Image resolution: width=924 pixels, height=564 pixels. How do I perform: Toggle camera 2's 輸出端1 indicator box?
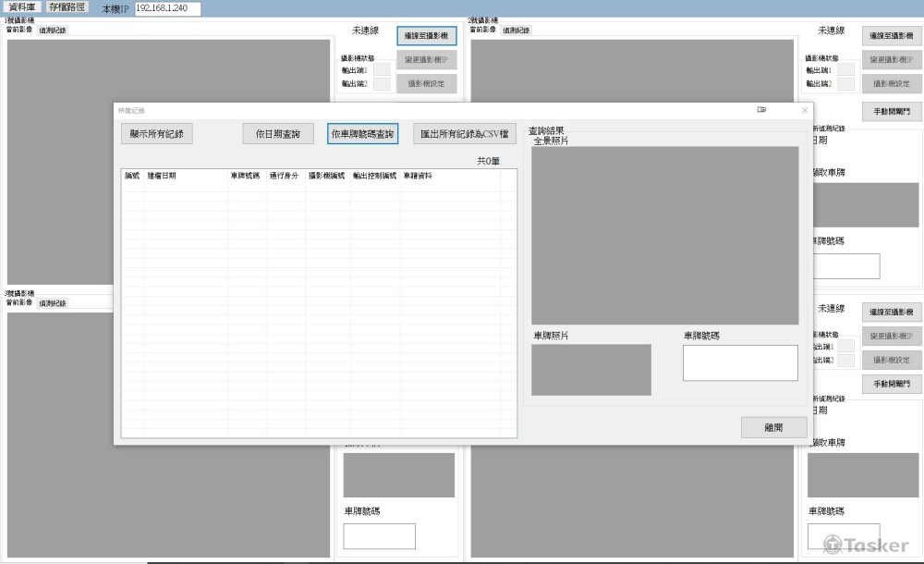pyautogui.click(x=845, y=69)
